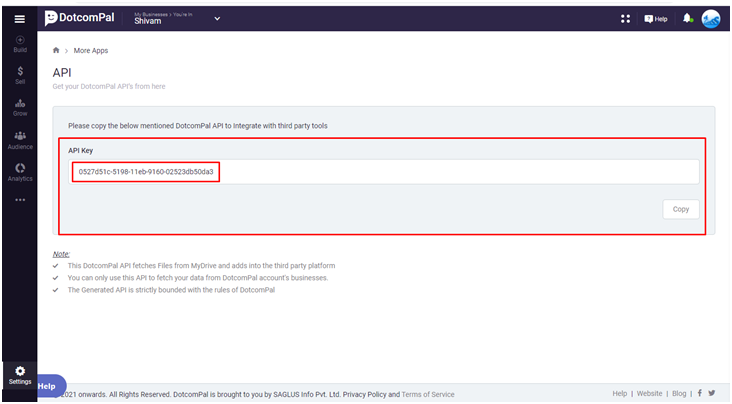Image resolution: width=732 pixels, height=404 pixels.
Task: Click the DotcomPal logo
Action: (79, 18)
